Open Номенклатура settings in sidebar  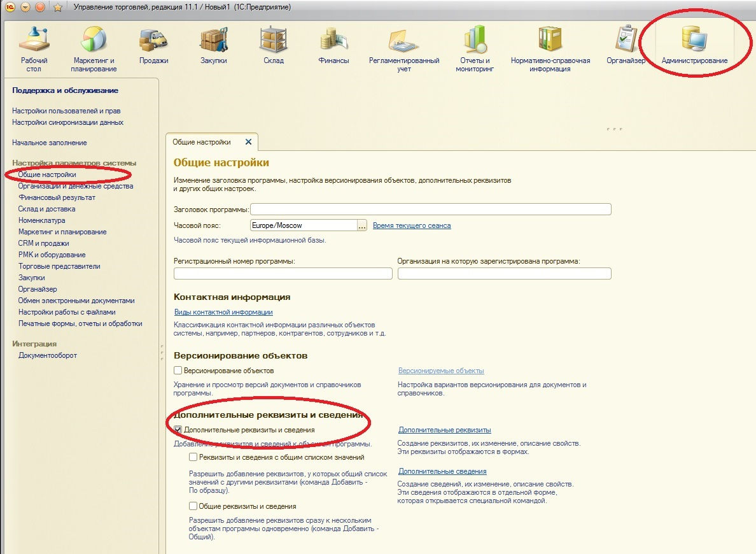41,220
